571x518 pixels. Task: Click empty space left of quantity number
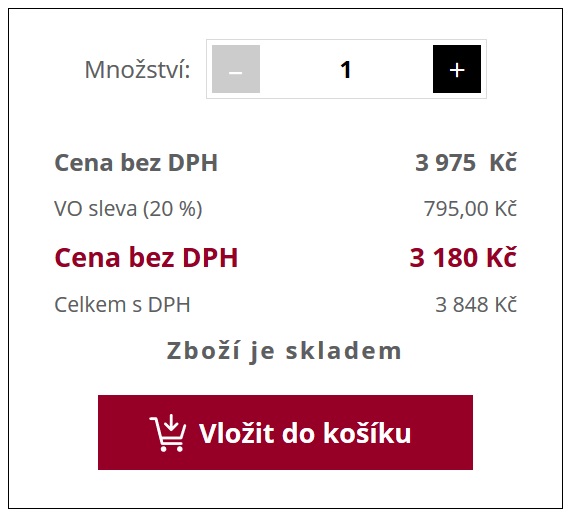pyautogui.click(x=299, y=69)
